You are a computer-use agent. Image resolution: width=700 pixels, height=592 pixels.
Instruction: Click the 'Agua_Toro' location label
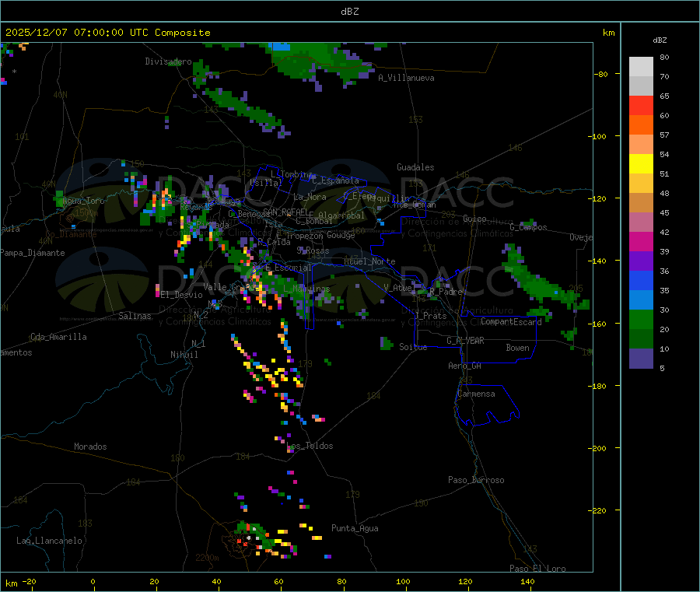pos(82,201)
